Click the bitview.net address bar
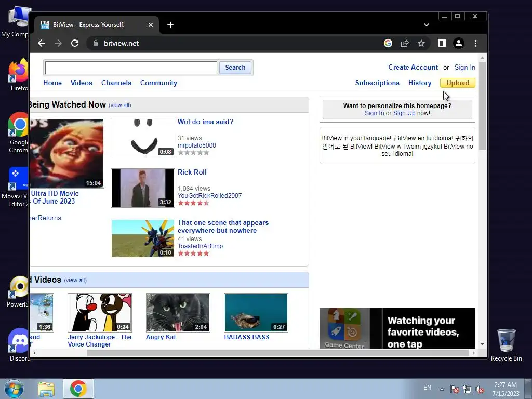The image size is (532, 399). tap(234, 43)
